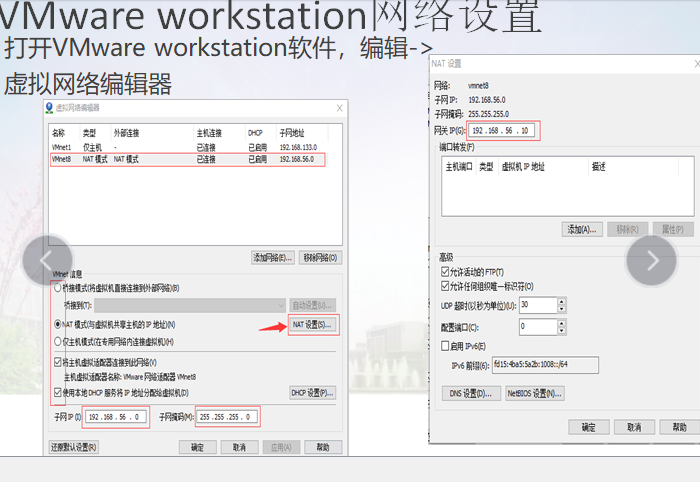Click the 主机端口 column header

pyautogui.click(x=459, y=167)
